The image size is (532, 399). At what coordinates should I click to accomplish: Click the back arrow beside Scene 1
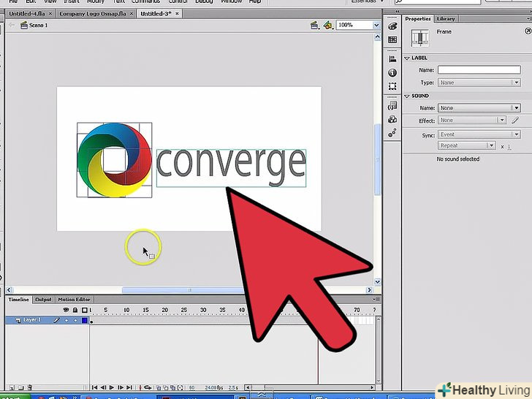pyautogui.click(x=12, y=25)
